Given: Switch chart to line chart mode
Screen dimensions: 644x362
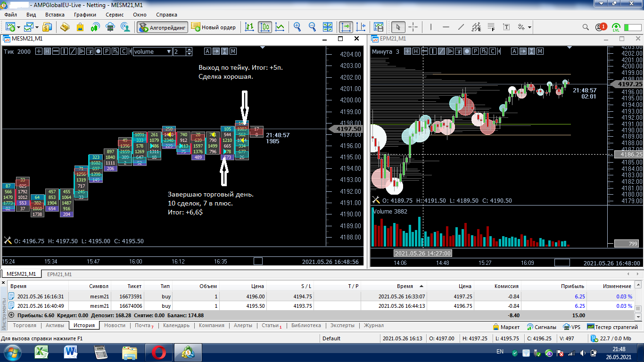Looking at the screenshot, I should (280, 27).
